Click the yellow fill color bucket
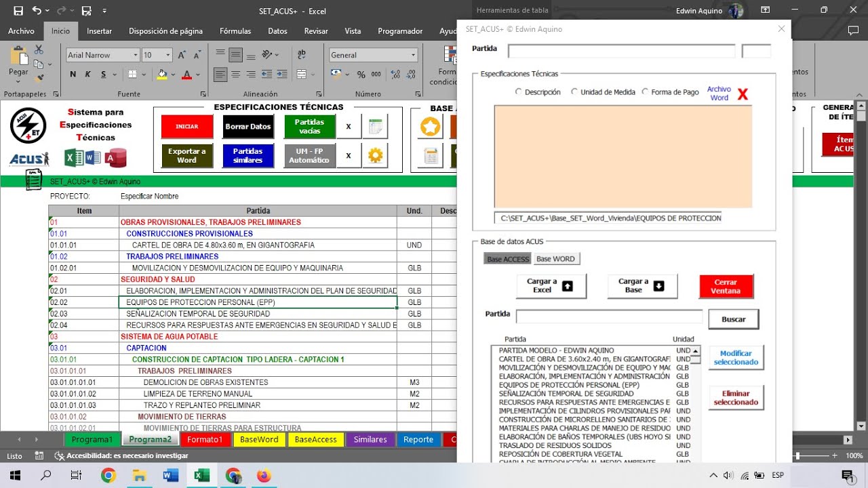868x488 pixels. click(x=162, y=75)
